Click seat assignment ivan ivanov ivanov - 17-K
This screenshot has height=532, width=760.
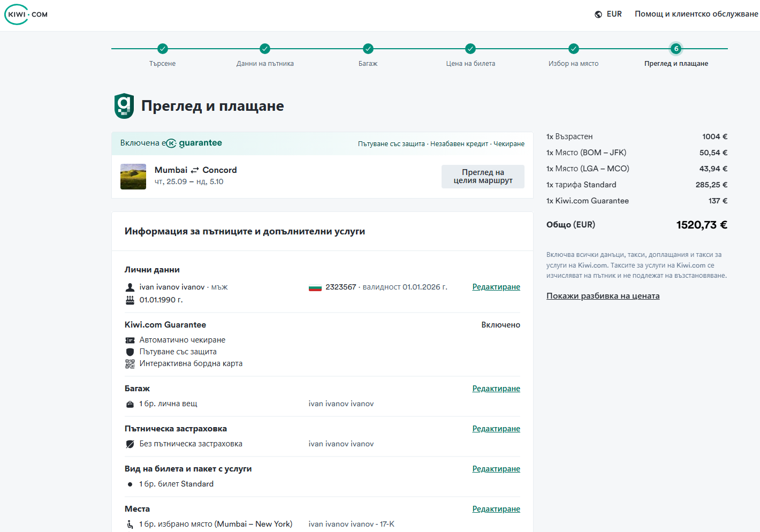coord(352,525)
